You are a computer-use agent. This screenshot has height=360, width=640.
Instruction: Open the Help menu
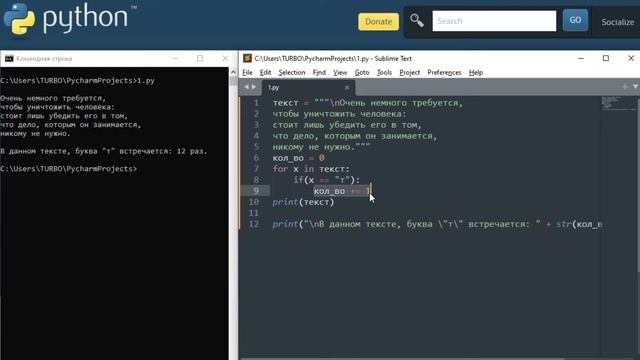coord(476,73)
